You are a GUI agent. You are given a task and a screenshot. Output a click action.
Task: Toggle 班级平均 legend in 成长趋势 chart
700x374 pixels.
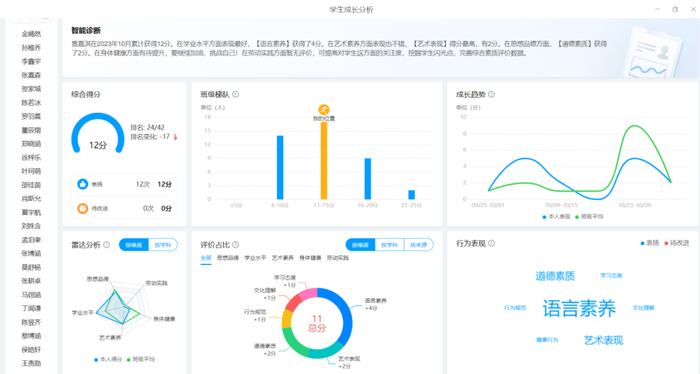589,216
